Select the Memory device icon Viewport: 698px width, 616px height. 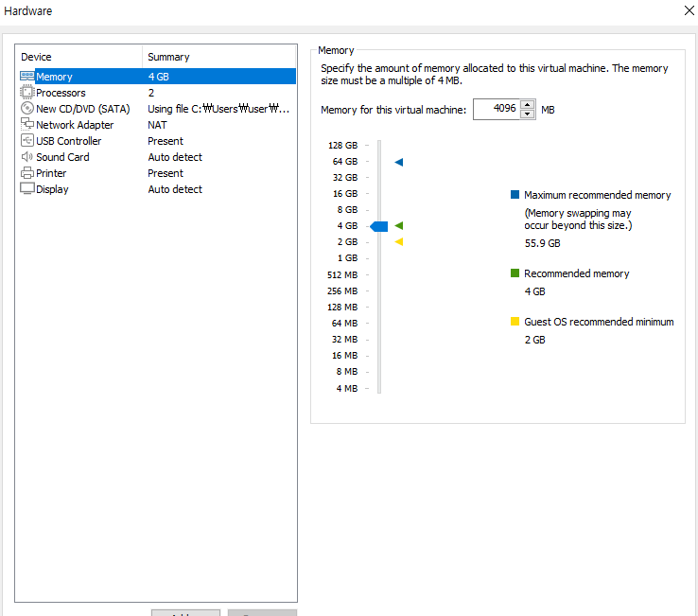coord(27,76)
